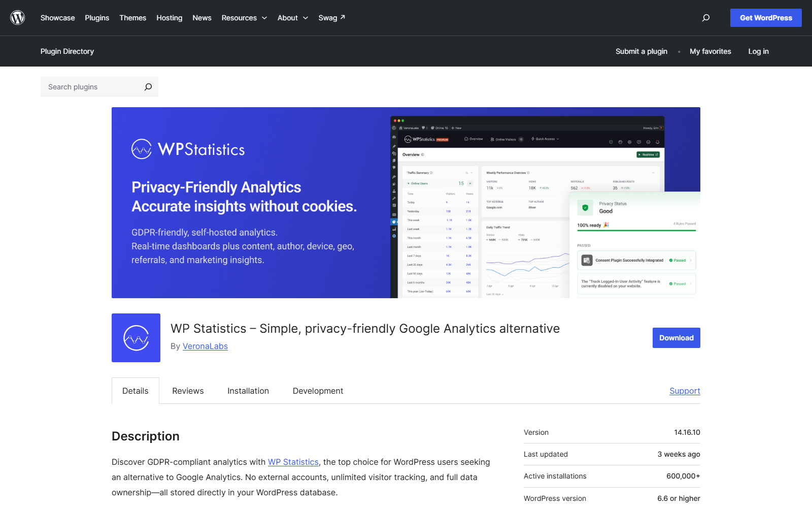Open My favorites link

[x=710, y=51]
